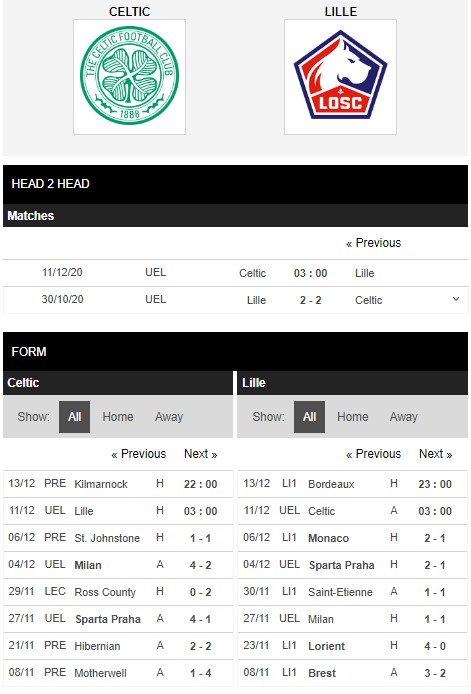Image resolution: width=471 pixels, height=694 pixels.
Task: Expand the Lille 2 - 2 Celtic match row
Action: pyautogui.click(x=456, y=300)
